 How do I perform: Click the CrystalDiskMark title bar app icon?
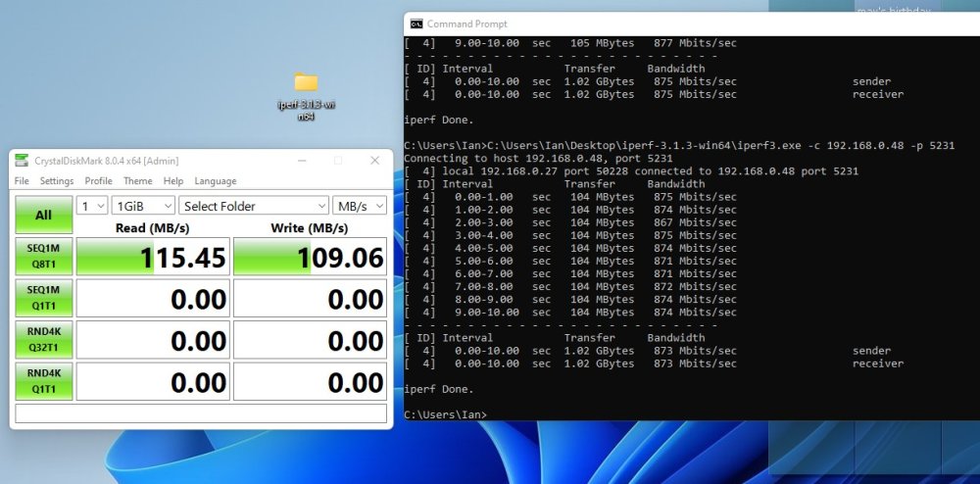pos(22,161)
